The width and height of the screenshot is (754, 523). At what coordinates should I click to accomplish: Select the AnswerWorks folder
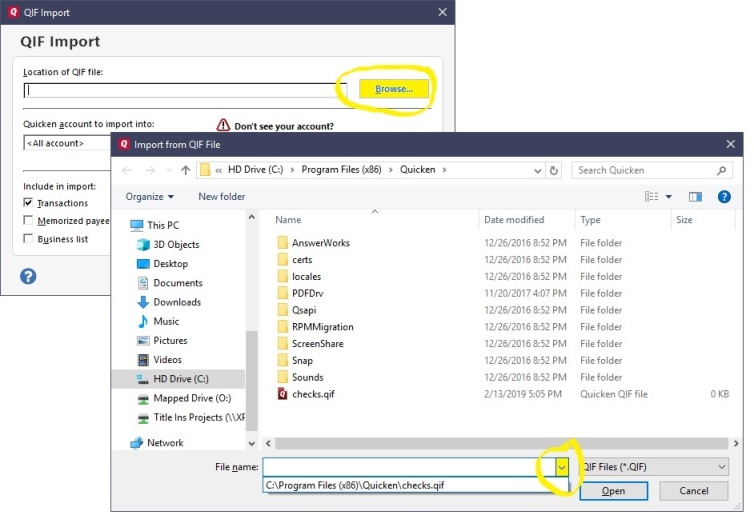[x=320, y=243]
